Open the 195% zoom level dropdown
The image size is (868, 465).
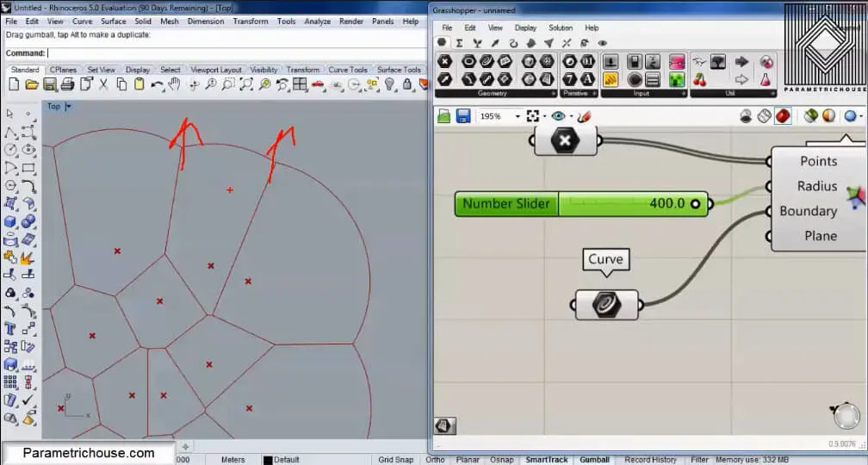tap(518, 116)
